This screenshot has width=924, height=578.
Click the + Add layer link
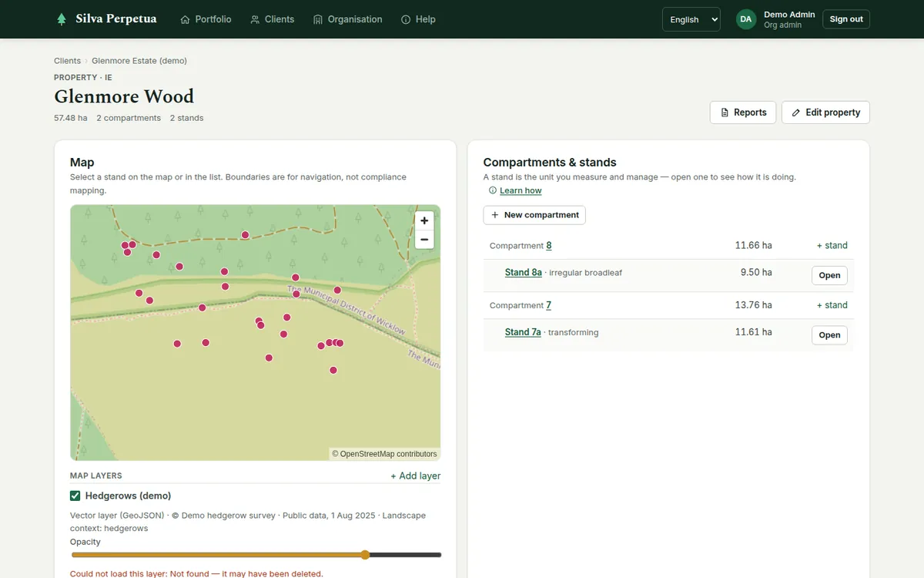(416, 476)
